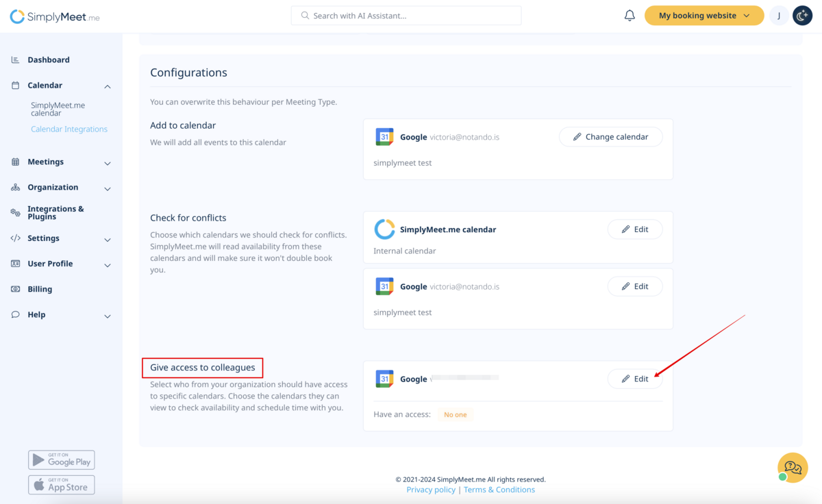Toggle the dark mode moon icon

[802, 16]
